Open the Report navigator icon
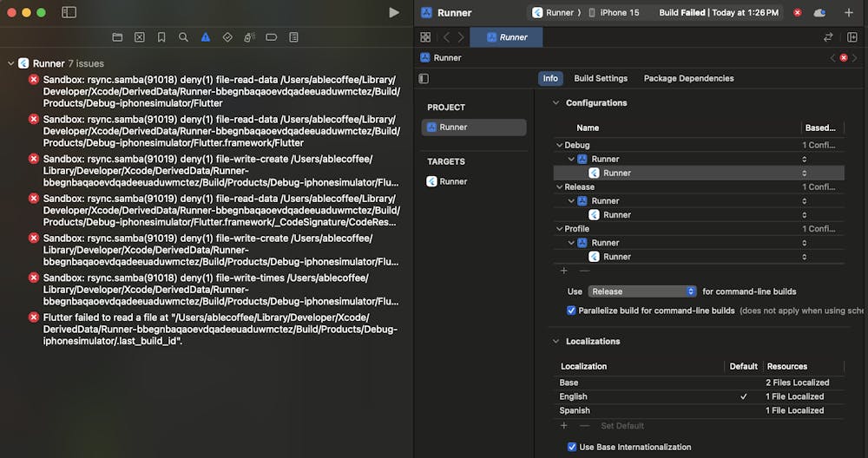The image size is (868, 458). click(294, 37)
